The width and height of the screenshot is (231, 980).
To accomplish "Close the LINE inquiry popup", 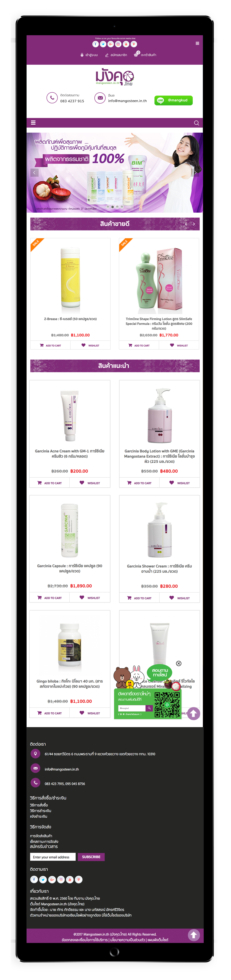I will point(178,664).
